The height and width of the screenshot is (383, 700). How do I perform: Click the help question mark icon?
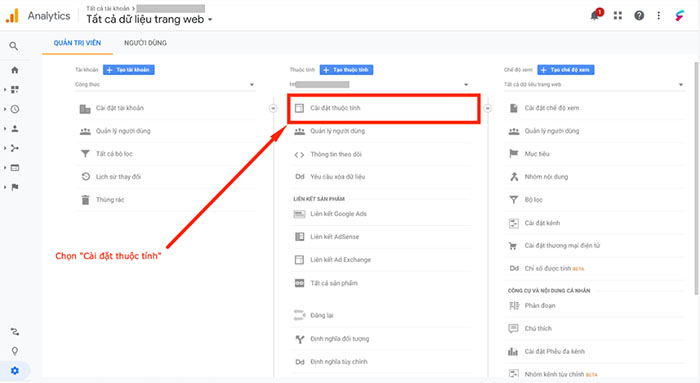coord(639,16)
